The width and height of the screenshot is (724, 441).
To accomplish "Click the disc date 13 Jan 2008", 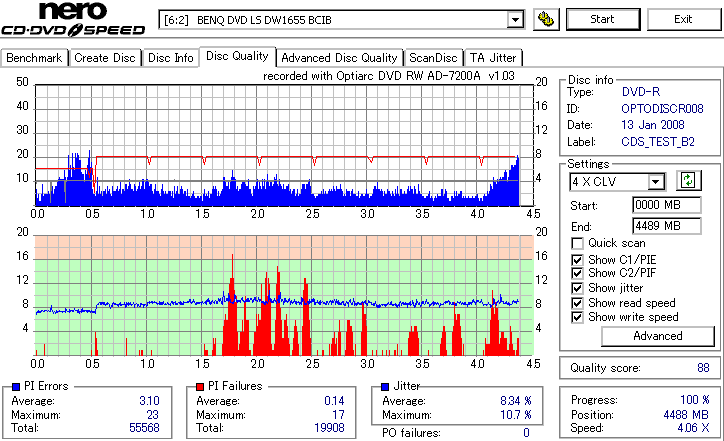I will (x=652, y=125).
